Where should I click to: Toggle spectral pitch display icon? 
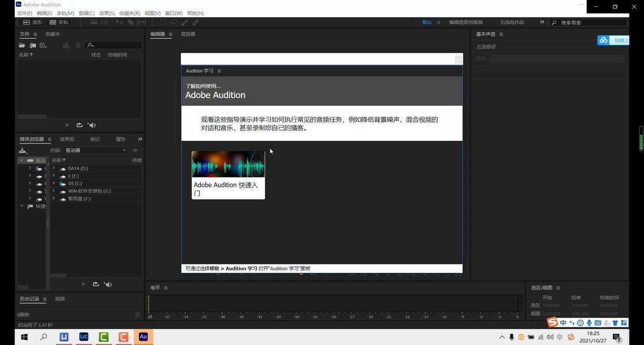(x=104, y=22)
